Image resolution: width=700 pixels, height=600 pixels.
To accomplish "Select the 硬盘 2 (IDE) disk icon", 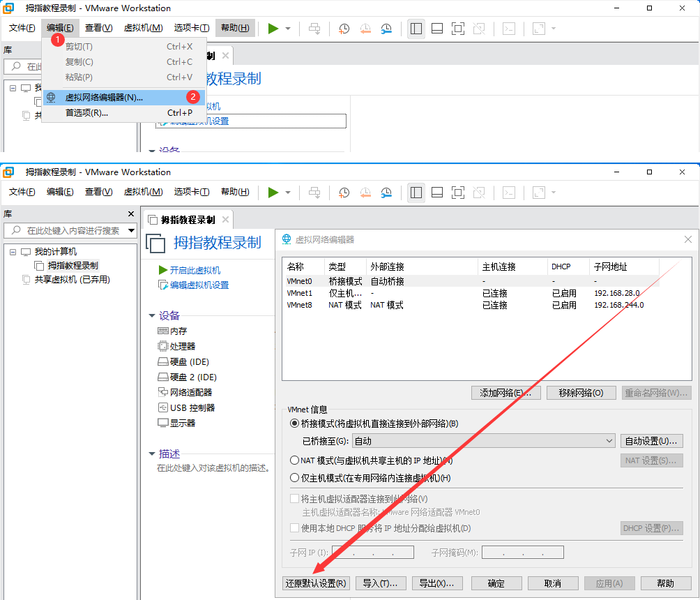I will 163,377.
